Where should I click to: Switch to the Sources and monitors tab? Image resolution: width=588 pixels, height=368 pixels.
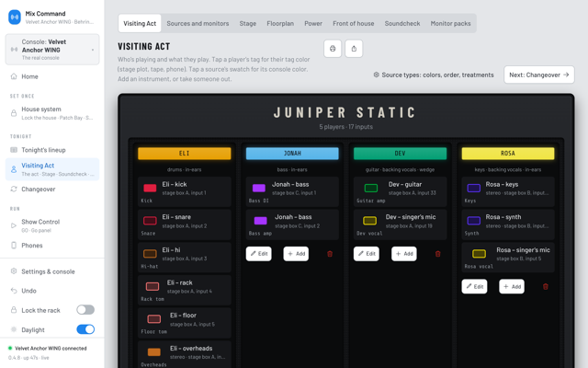pos(198,23)
